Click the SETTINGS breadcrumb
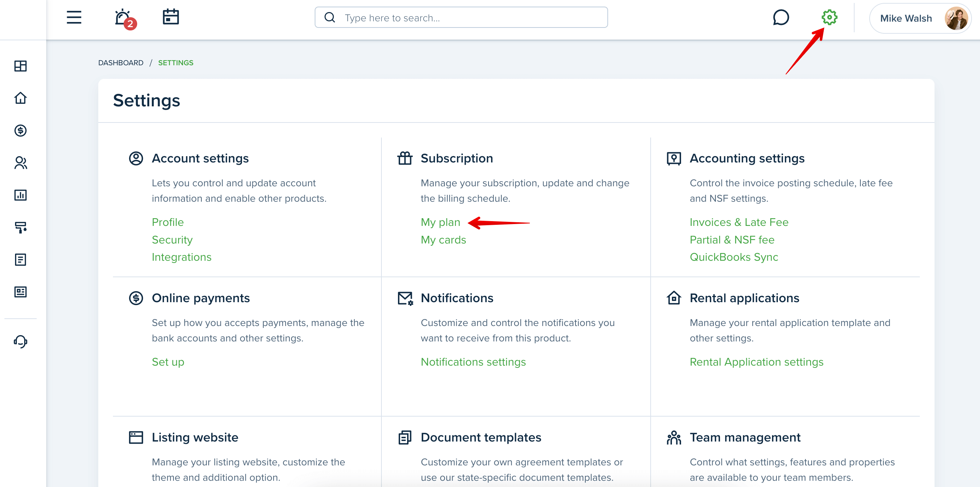The image size is (980, 487). click(x=176, y=63)
